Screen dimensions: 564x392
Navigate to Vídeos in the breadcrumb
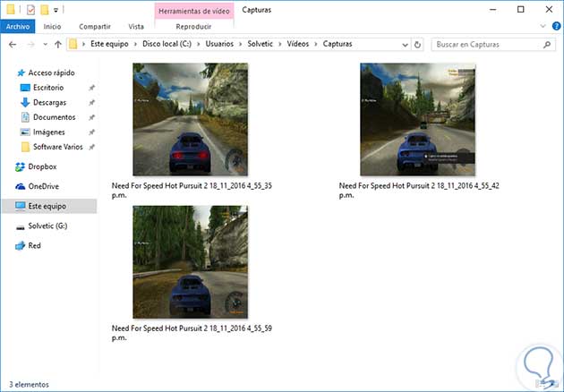pos(298,44)
